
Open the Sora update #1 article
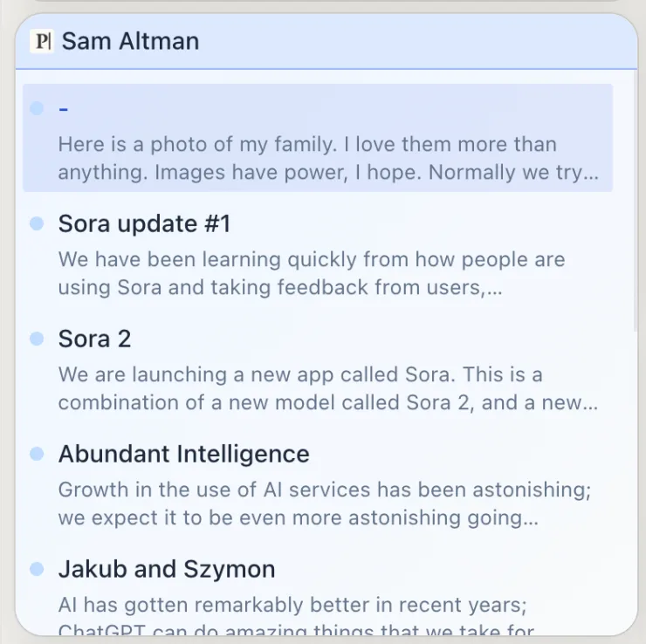pos(144,223)
